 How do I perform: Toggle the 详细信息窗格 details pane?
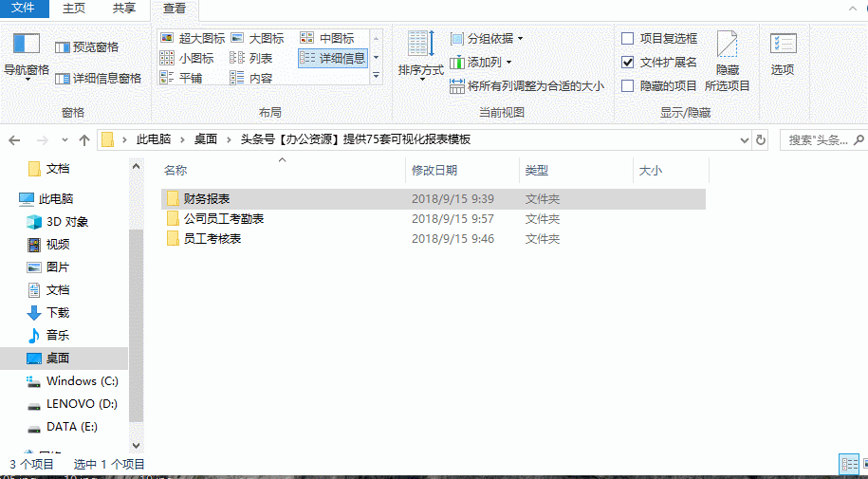tap(99, 79)
